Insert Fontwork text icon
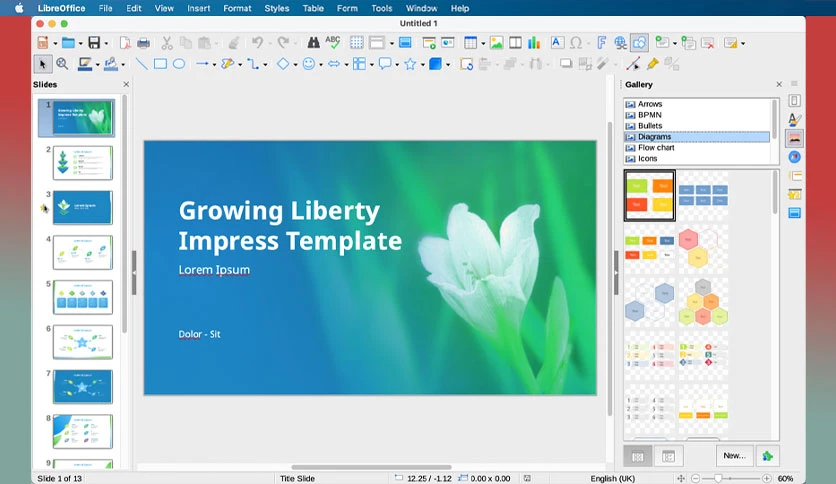This screenshot has width=836, height=484. pos(601,43)
